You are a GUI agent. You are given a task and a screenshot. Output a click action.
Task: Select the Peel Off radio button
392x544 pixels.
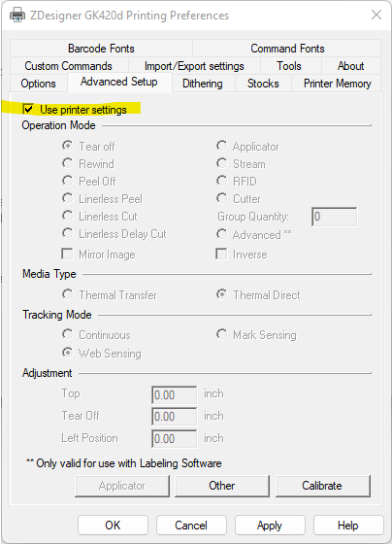click(x=68, y=181)
